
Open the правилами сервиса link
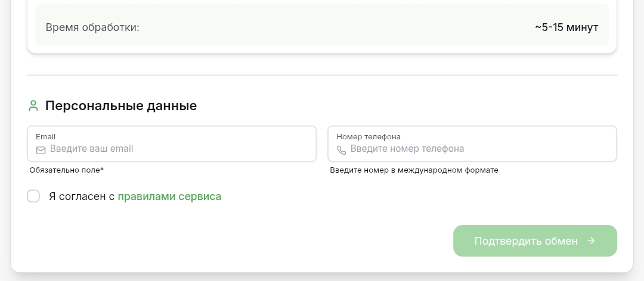coord(169,196)
